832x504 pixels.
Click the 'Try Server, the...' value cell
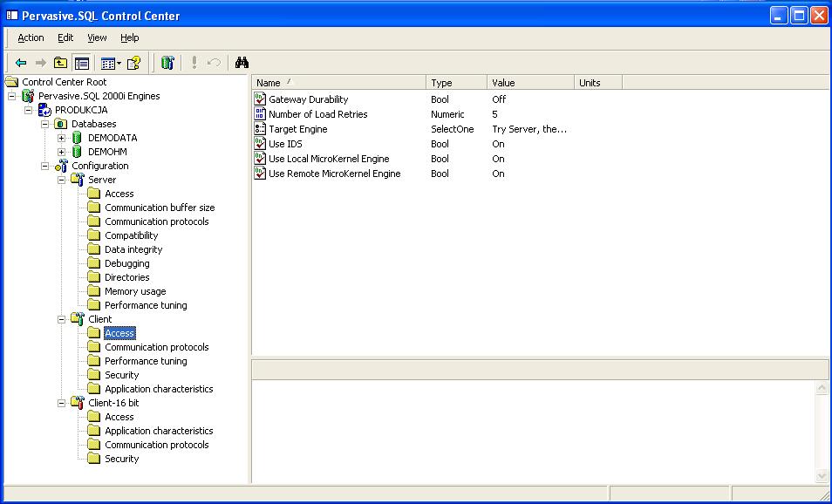529,129
